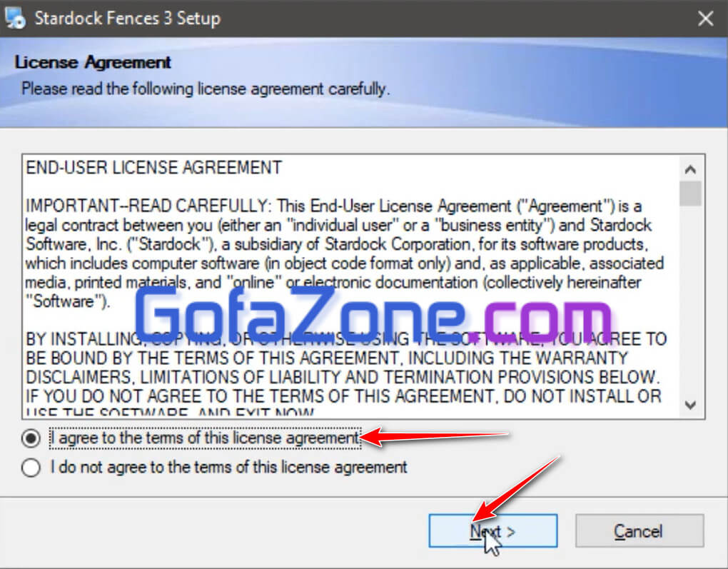Click inside the IMPORTANT--READ CAREFULLY paragraph

click(x=344, y=253)
